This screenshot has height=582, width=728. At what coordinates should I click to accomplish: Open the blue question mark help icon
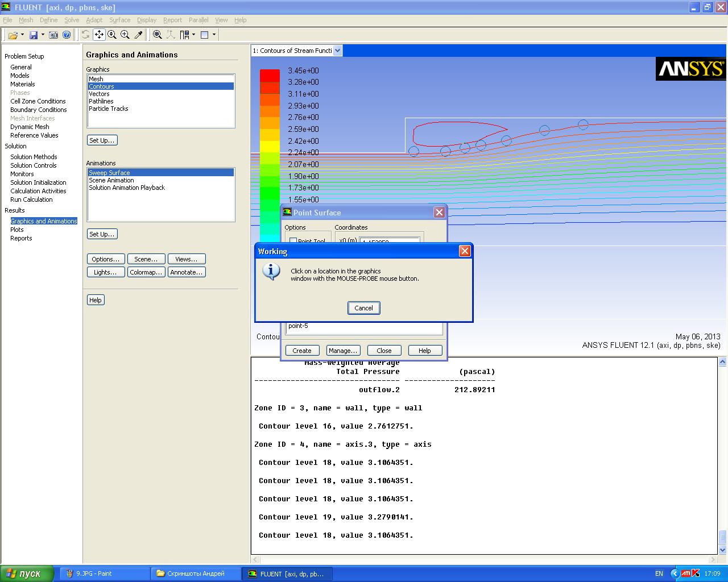67,35
